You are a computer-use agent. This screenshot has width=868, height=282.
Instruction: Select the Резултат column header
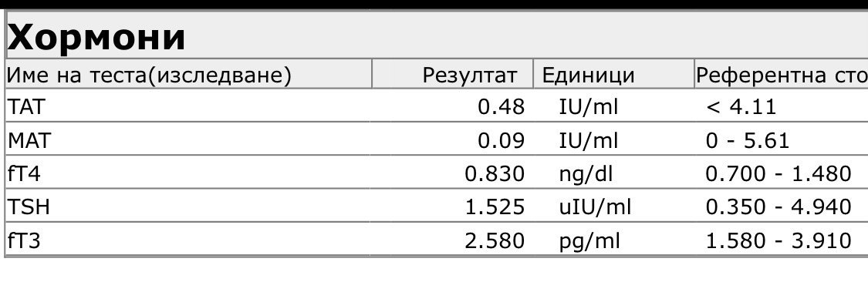click(x=452, y=74)
